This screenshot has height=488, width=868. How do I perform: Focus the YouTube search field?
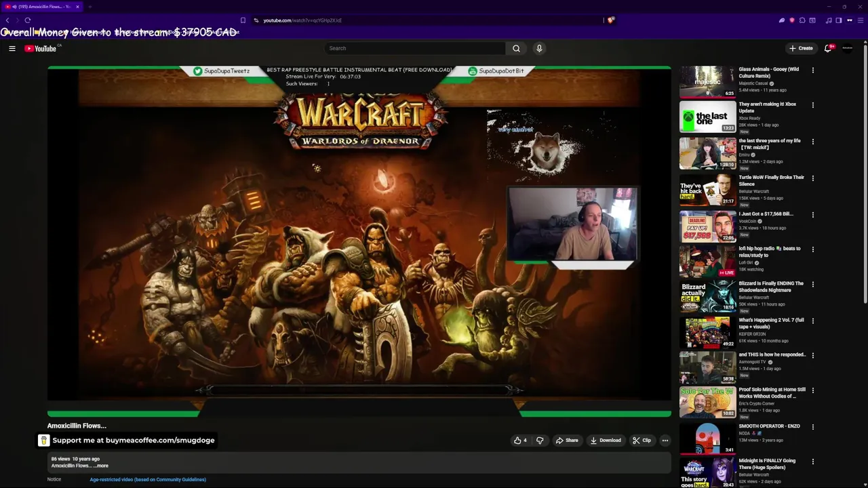click(415, 48)
